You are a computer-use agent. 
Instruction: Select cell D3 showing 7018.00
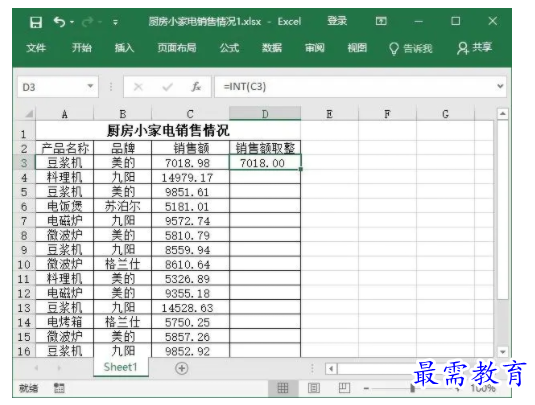[265, 162]
